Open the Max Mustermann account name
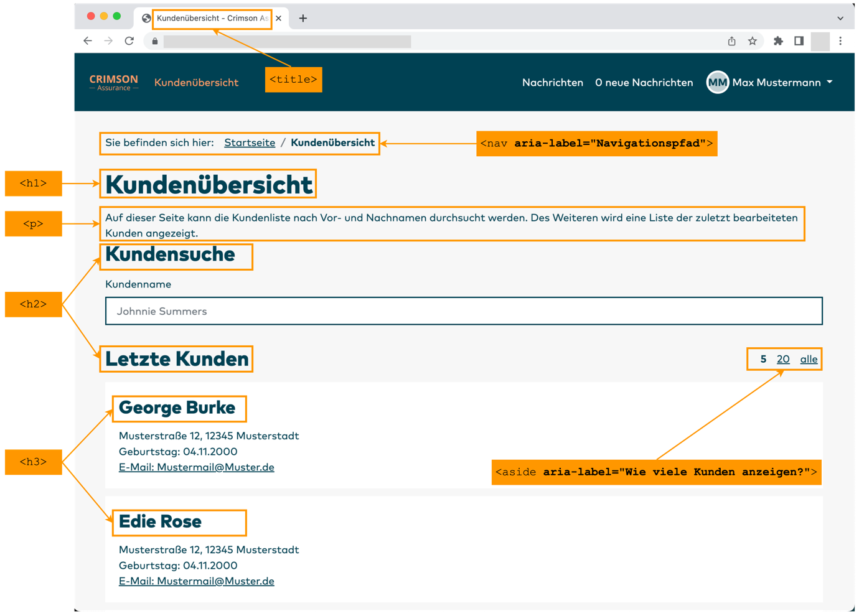 pyautogui.click(x=777, y=82)
